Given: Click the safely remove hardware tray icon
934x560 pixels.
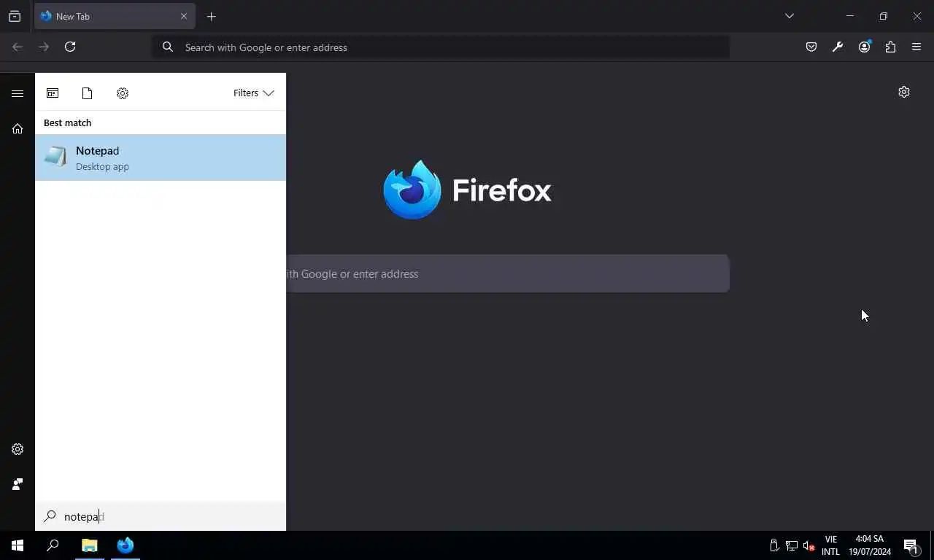Looking at the screenshot, I should (x=775, y=545).
